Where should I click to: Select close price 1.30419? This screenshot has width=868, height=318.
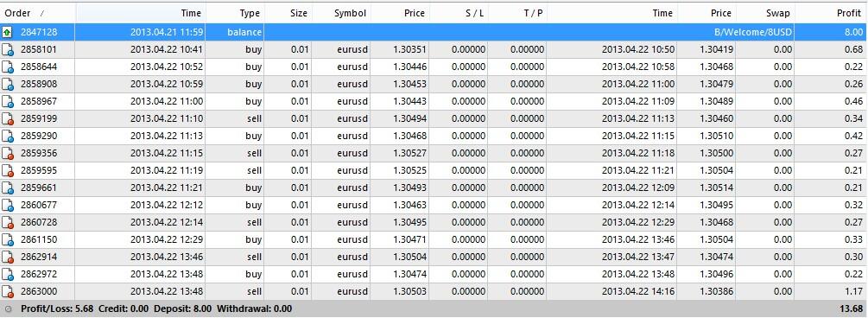pos(716,50)
